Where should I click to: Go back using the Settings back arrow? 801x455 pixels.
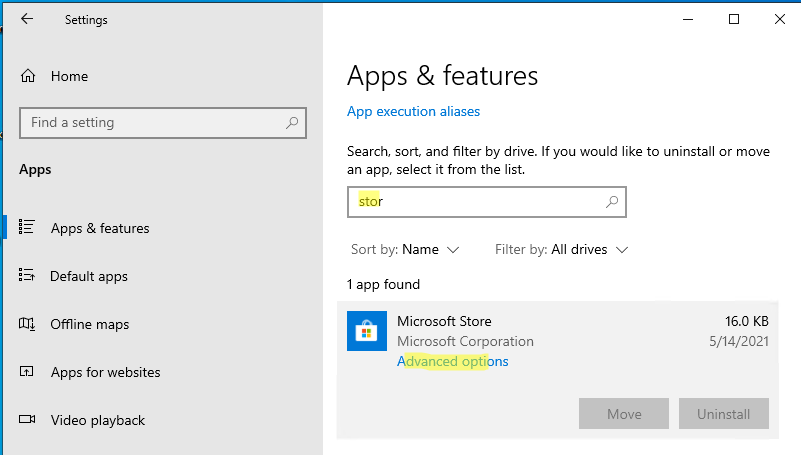[x=27, y=19]
